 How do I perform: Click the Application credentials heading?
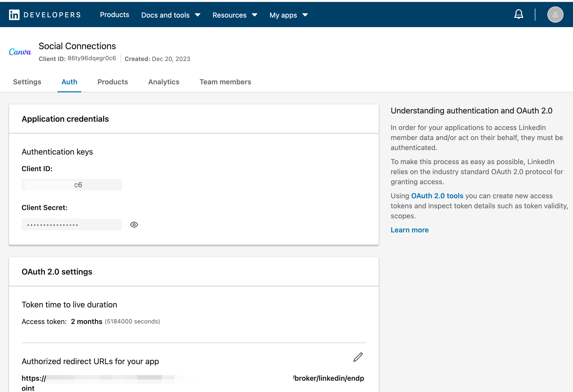(x=65, y=119)
